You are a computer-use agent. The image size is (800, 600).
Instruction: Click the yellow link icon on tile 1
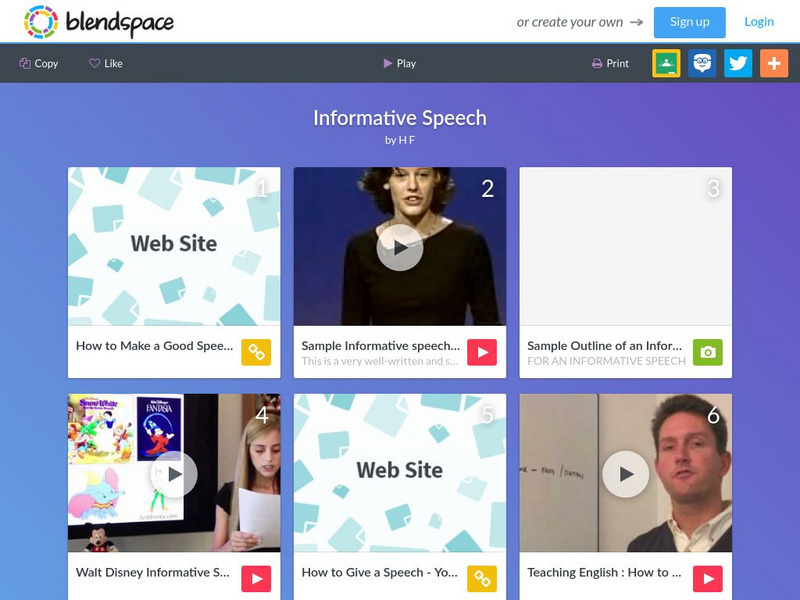pos(256,352)
